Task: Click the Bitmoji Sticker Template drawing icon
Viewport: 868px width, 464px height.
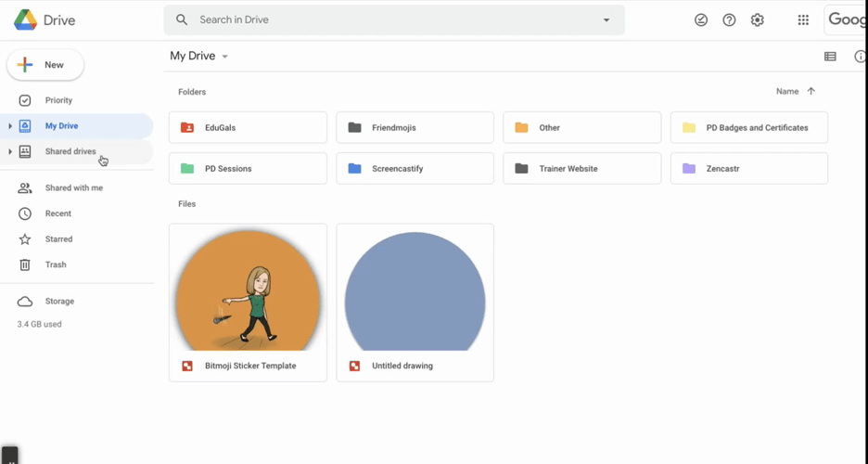Action: coord(187,366)
